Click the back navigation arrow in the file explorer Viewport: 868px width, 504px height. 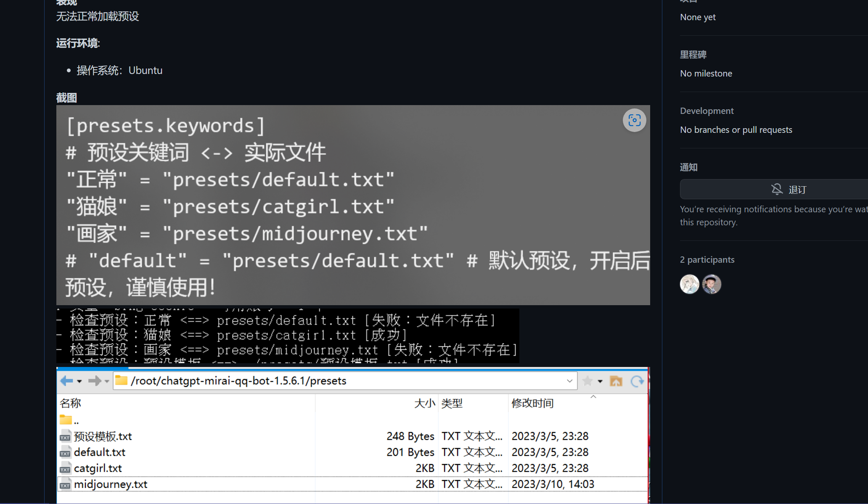66,381
